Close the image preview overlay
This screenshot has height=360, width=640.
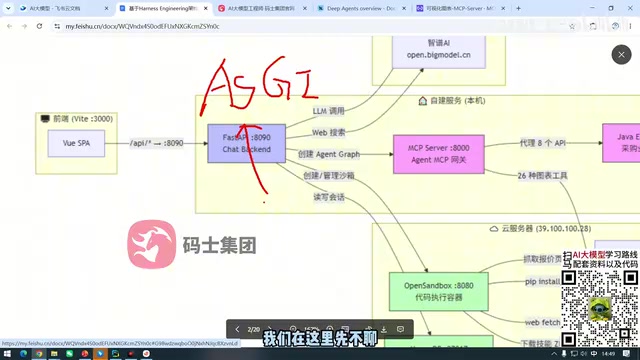click(x=621, y=55)
